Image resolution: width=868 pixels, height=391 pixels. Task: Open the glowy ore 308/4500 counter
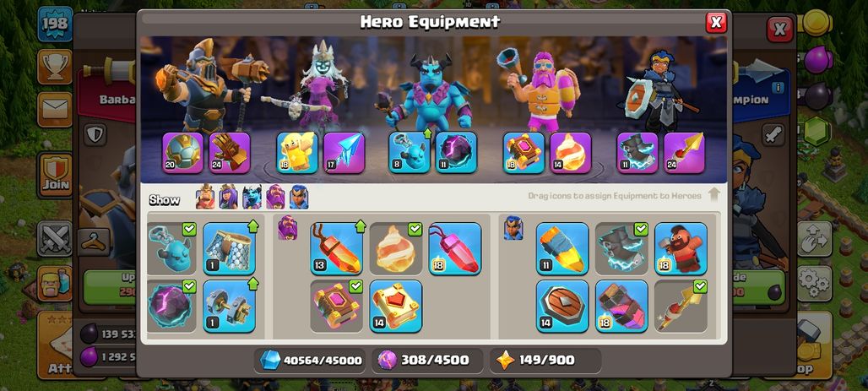click(x=427, y=361)
